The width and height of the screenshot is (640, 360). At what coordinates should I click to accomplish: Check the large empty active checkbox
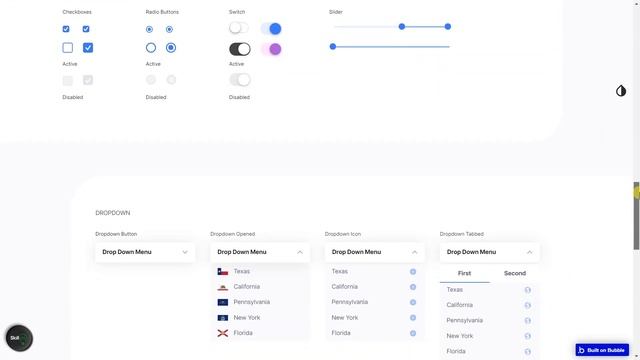click(x=68, y=48)
